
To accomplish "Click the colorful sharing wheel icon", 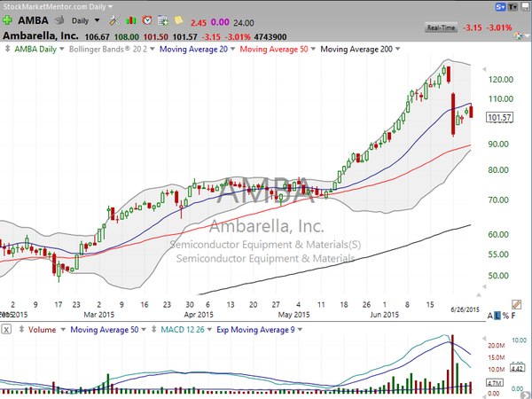I will coord(518,36).
